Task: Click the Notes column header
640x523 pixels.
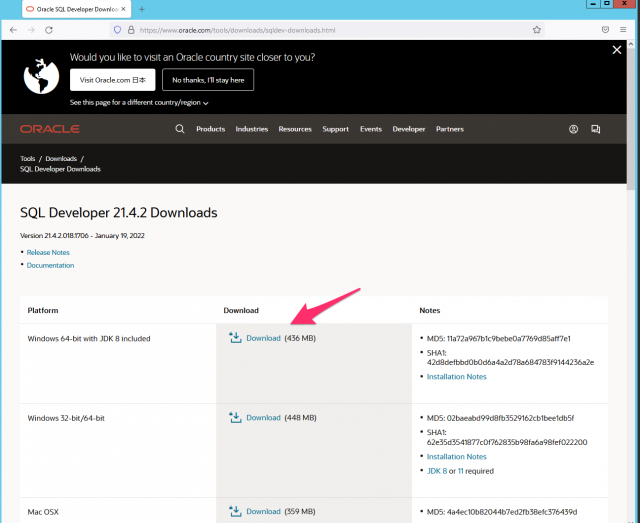Action: coord(430,310)
